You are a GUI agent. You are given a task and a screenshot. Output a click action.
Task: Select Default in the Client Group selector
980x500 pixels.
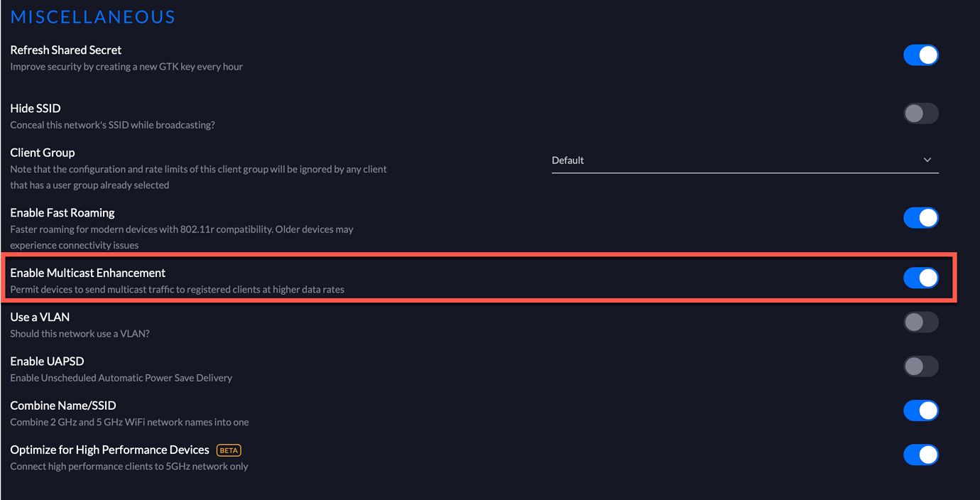[568, 160]
